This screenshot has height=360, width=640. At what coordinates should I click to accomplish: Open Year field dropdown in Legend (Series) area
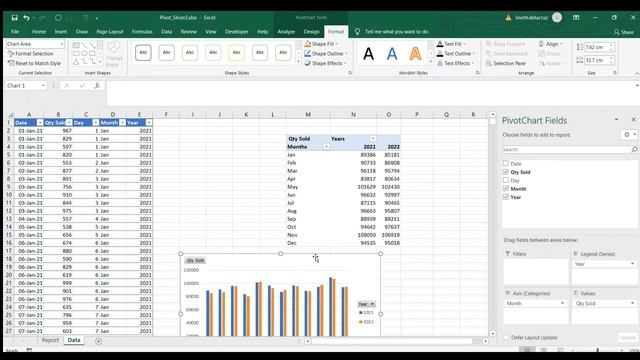(632, 264)
